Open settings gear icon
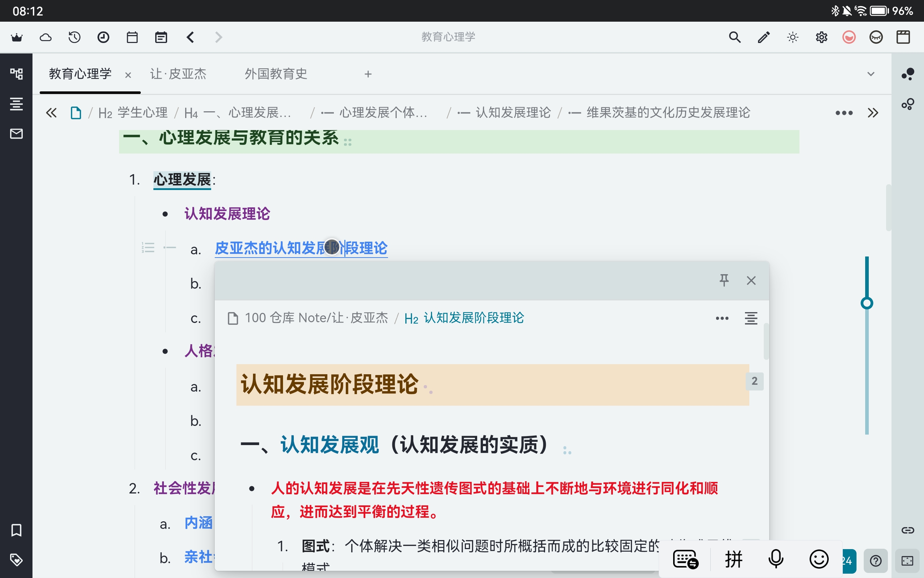The image size is (924, 578). click(x=821, y=37)
